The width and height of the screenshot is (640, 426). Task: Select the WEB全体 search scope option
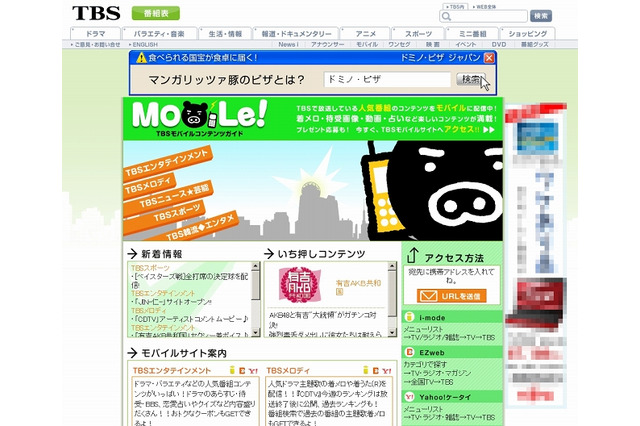(484, 7)
